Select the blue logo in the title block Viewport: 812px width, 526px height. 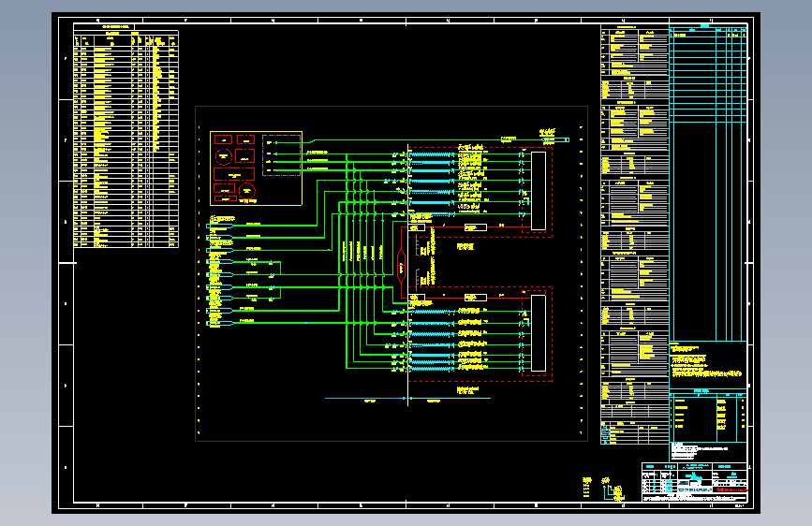(x=694, y=489)
